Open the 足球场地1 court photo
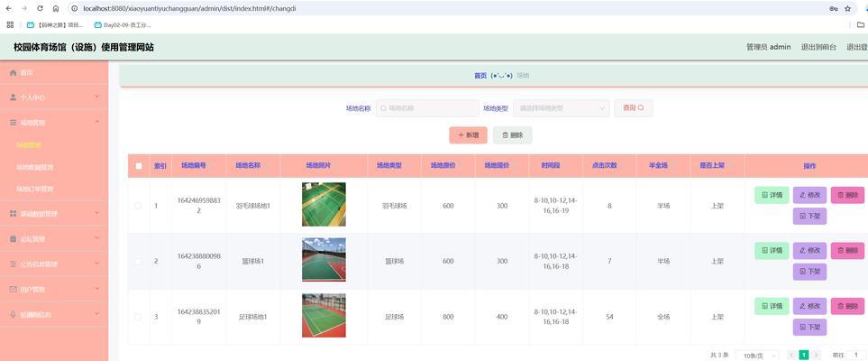 tap(324, 316)
